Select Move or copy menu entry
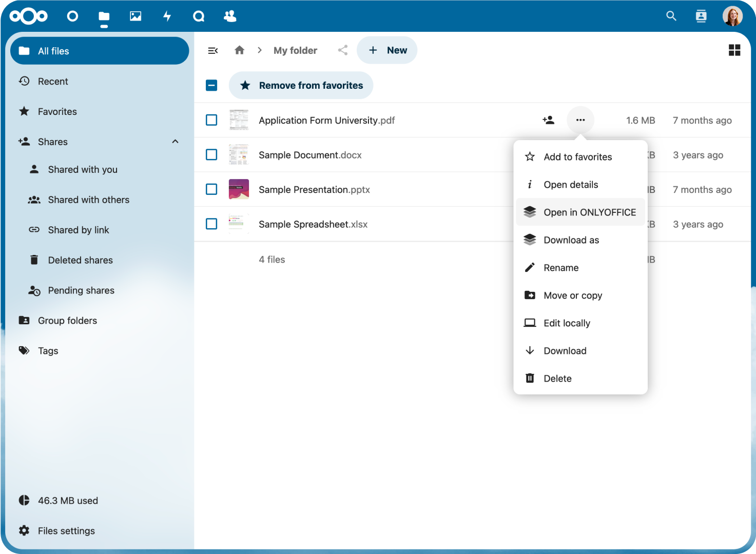 coord(572,295)
